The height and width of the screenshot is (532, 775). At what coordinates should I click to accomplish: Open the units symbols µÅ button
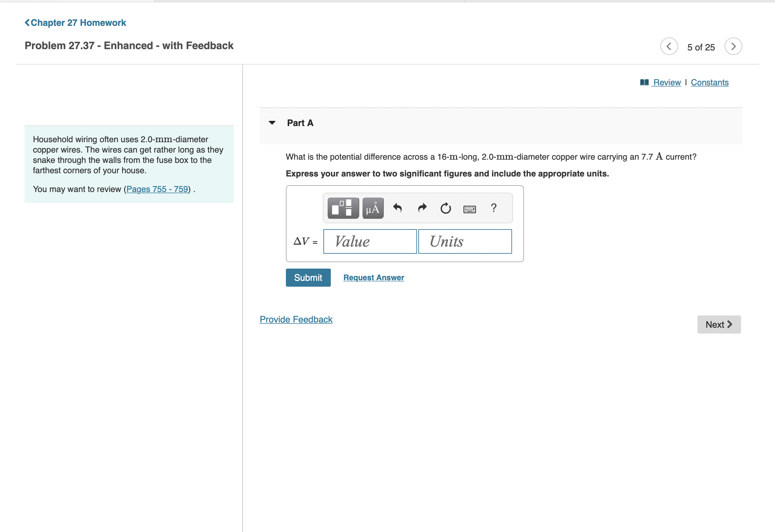click(x=372, y=208)
